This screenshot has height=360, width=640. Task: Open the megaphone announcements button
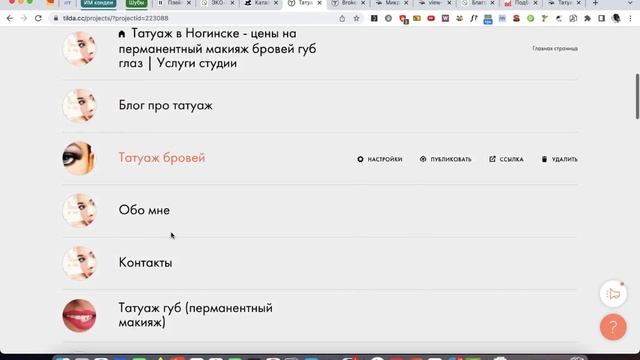tap(613, 293)
